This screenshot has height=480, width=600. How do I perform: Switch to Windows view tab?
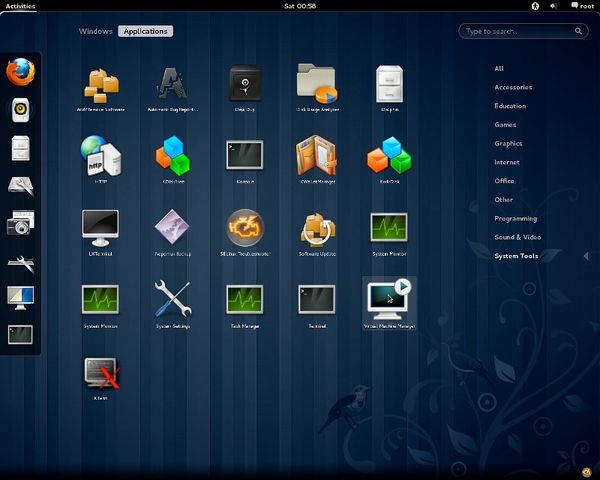tap(95, 31)
